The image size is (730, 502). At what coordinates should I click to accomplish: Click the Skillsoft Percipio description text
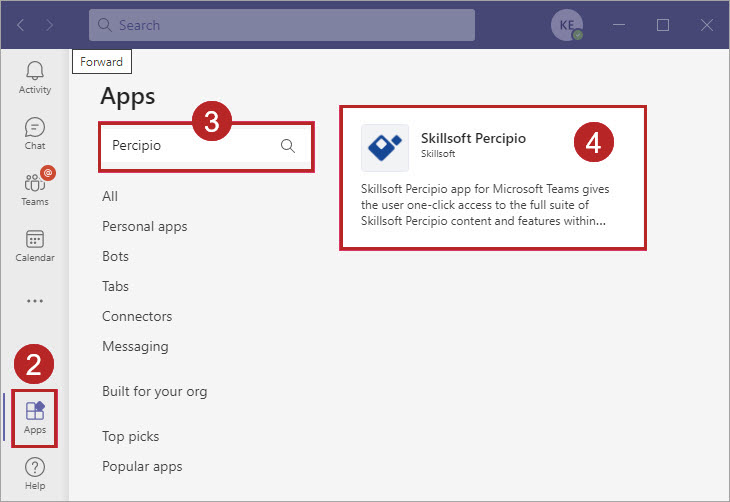[485, 205]
